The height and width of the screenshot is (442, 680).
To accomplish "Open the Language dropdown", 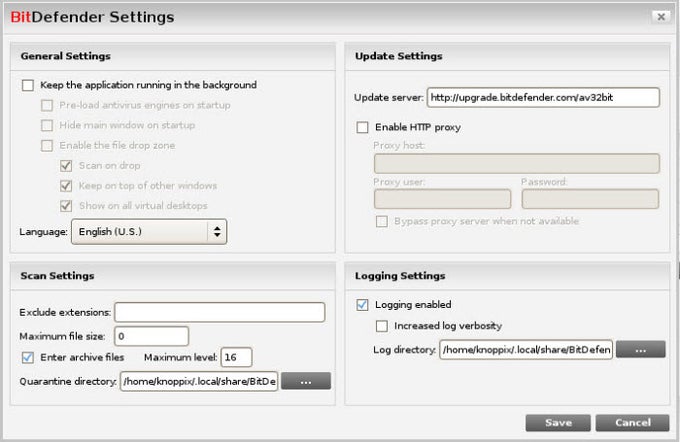I will coord(149,232).
